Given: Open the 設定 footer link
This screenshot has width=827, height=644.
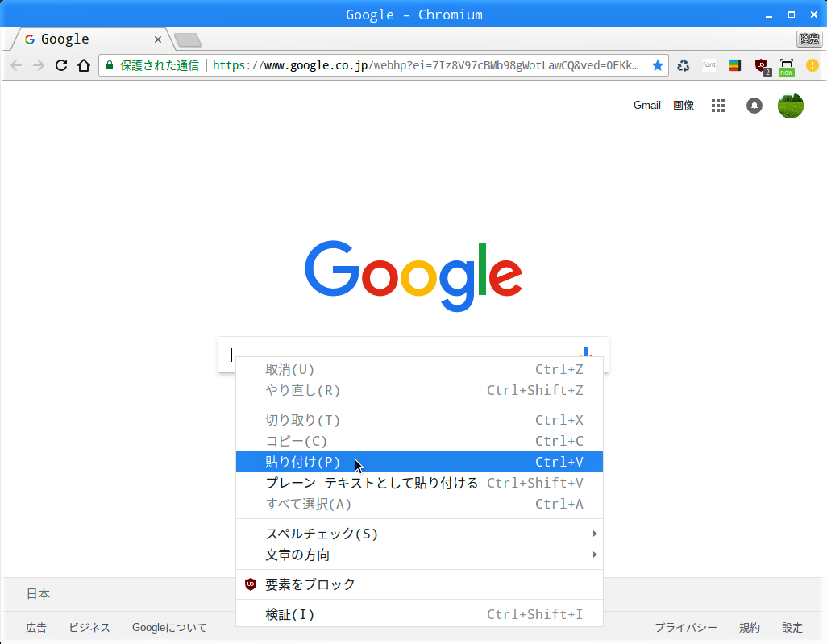Looking at the screenshot, I should click(x=792, y=628).
